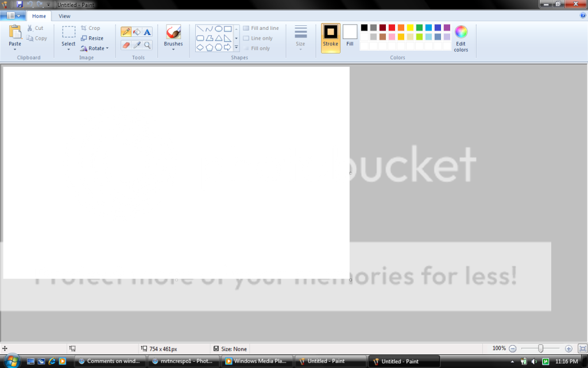Select the Pencil tool
This screenshot has width=588, height=368.
(x=126, y=32)
